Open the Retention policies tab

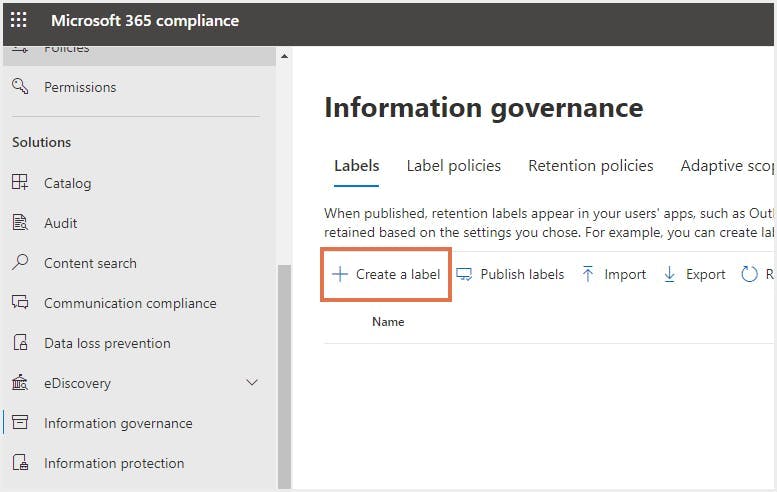pos(591,165)
